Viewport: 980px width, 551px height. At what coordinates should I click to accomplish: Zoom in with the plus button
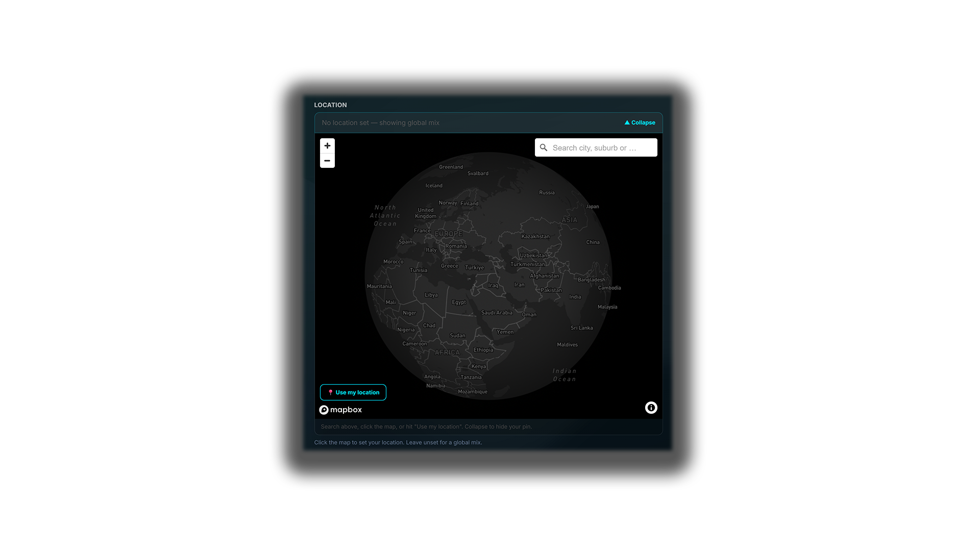pyautogui.click(x=327, y=146)
